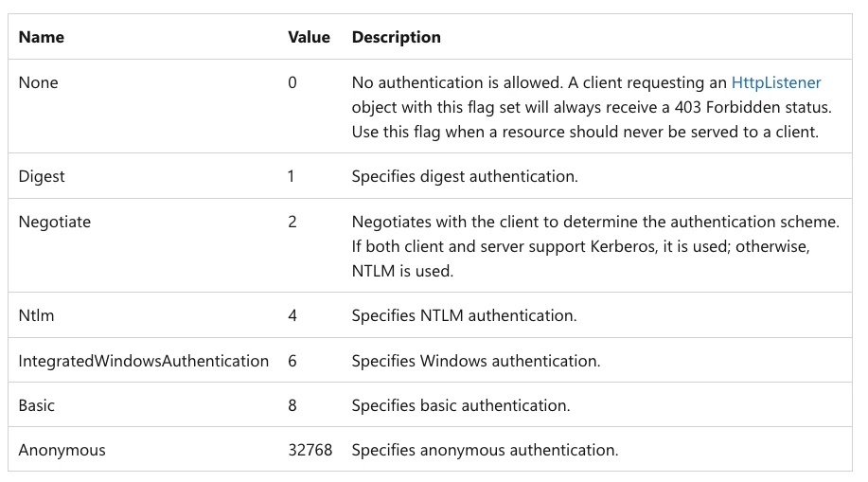Screen dimensions: 868x482
Task: Select the Ntlm name cell
Action: 37,315
